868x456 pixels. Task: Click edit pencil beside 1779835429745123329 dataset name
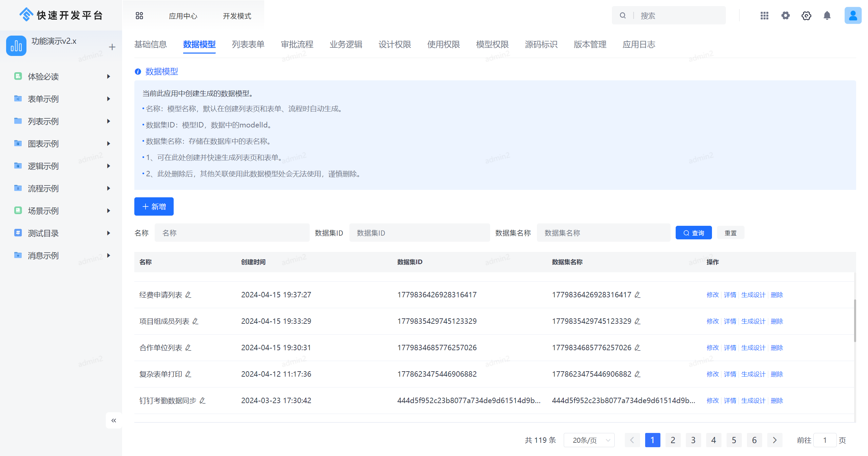[x=637, y=321]
